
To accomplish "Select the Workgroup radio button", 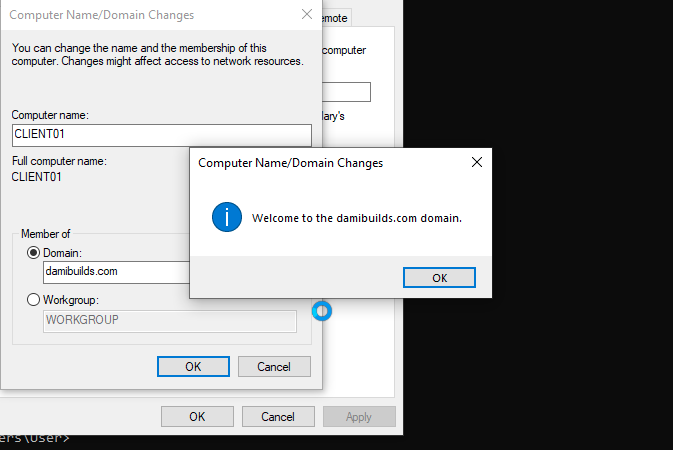I will click(33, 299).
